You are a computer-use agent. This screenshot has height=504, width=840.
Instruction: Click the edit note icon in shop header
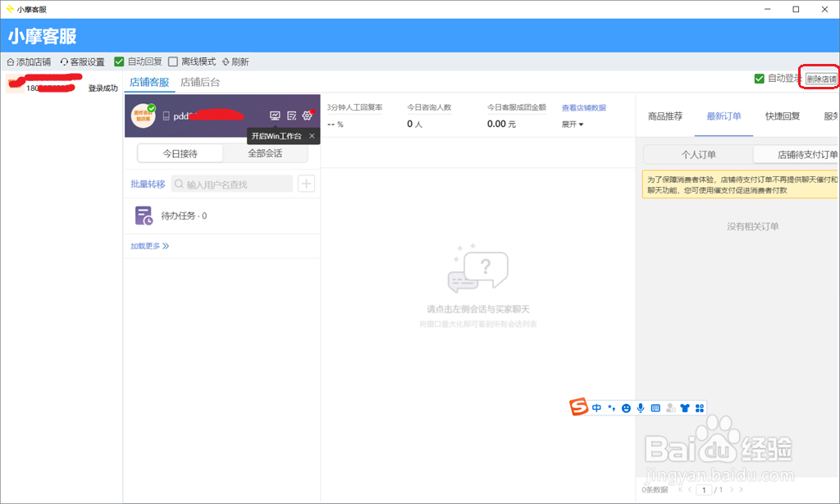[x=291, y=116]
